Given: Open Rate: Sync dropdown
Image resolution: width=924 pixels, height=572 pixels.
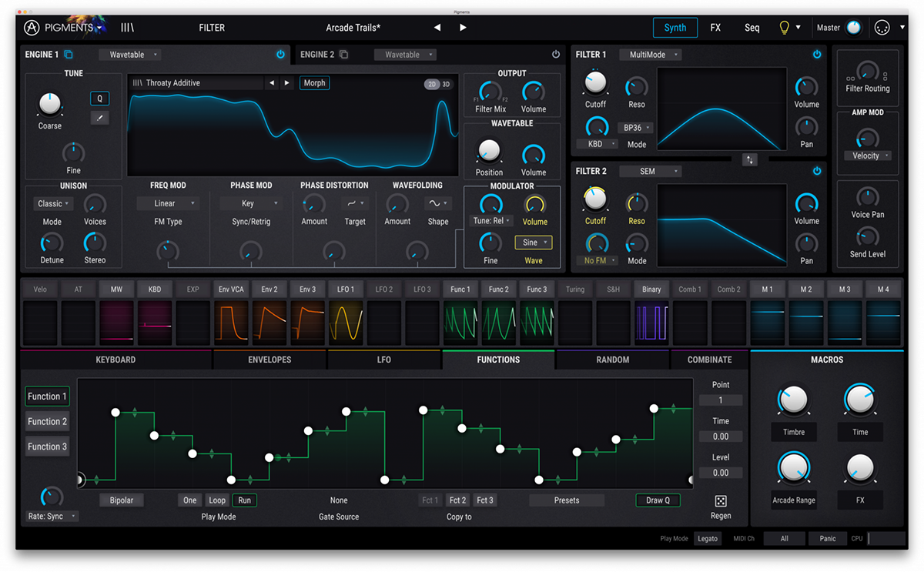Looking at the screenshot, I should point(52,516).
